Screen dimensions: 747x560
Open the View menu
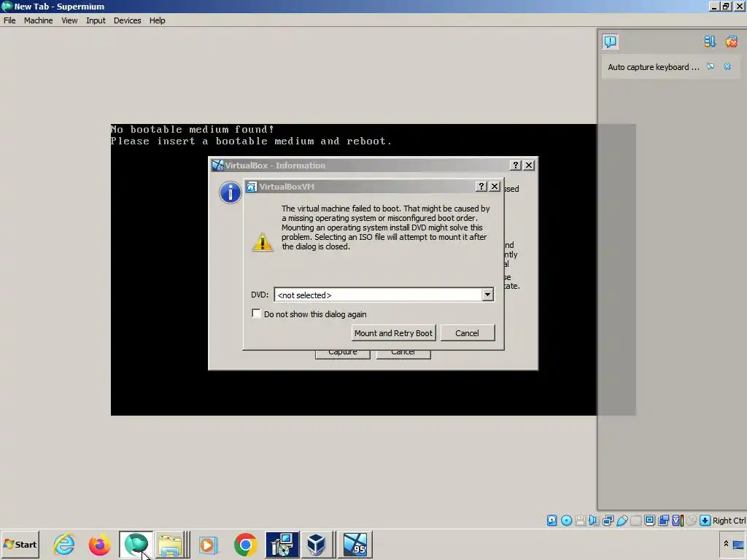click(x=69, y=20)
